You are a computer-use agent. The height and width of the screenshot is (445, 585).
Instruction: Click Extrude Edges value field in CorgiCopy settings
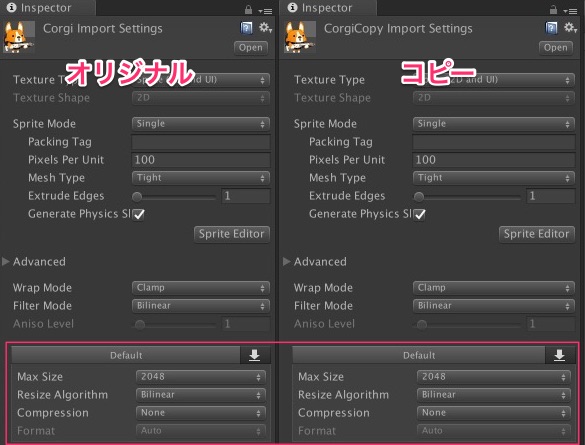(550, 196)
